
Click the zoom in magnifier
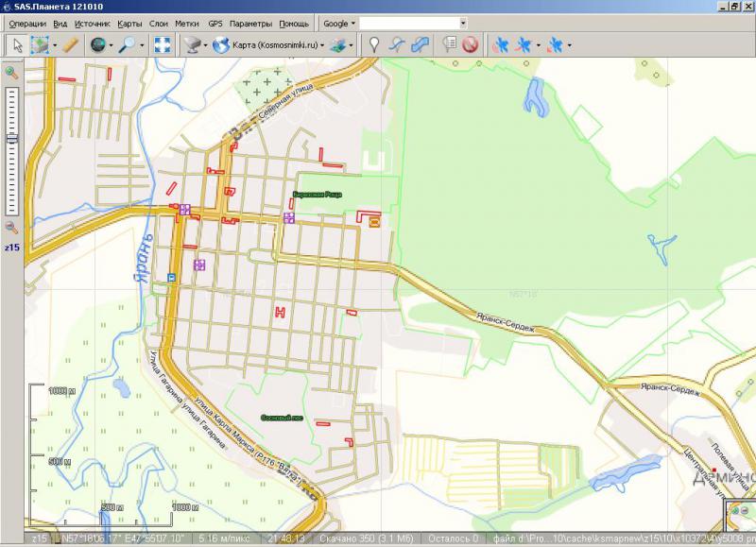[x=11, y=73]
